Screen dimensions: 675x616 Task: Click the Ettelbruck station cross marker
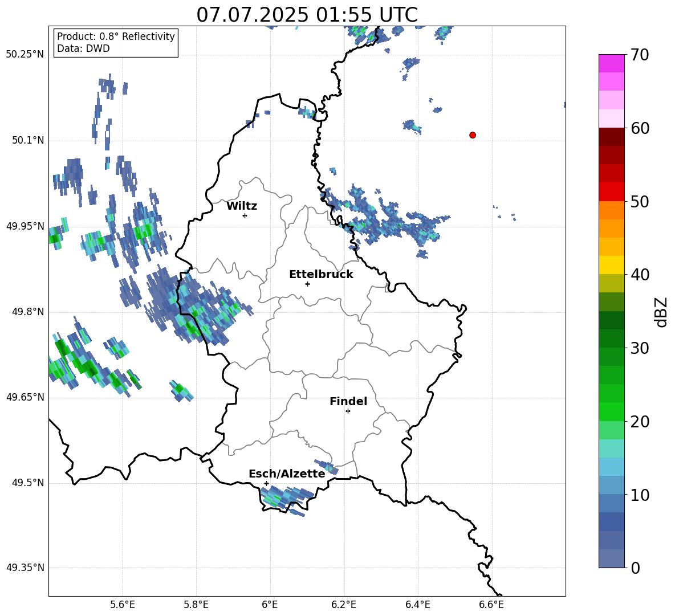[x=307, y=284]
